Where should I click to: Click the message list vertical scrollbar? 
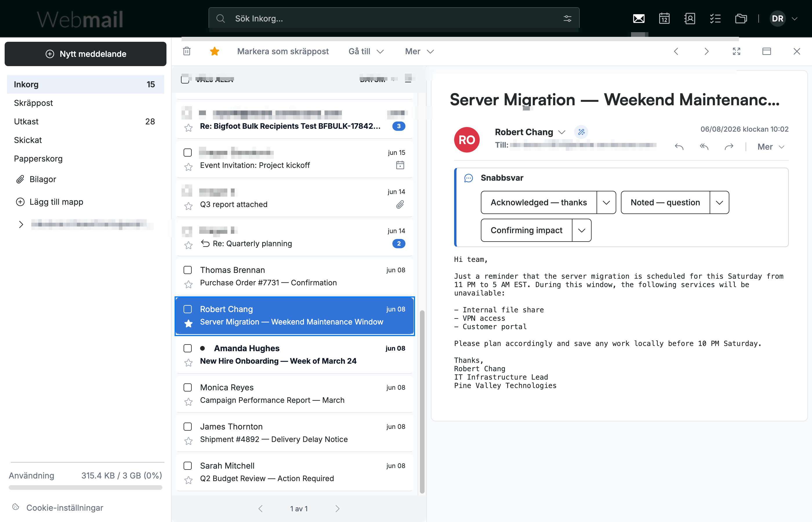tap(422, 401)
